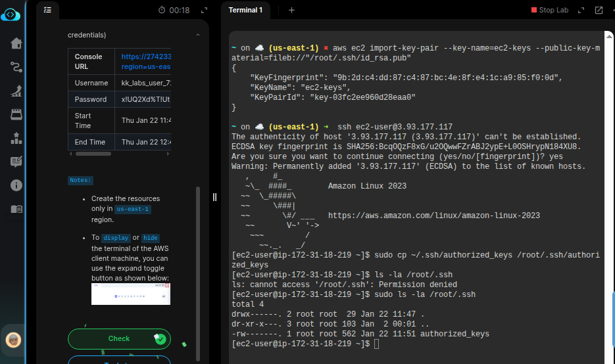Toggle the task list panel icon
The height and width of the screenshot is (364, 615).
click(x=48, y=10)
